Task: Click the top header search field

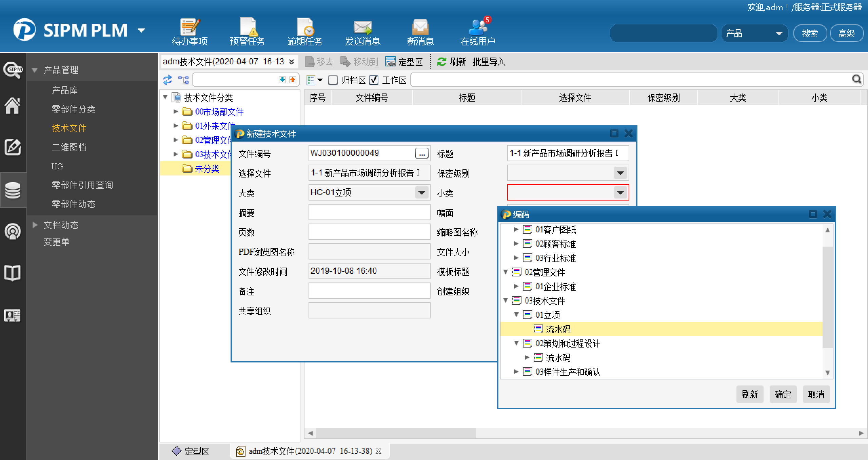Action: [664, 33]
